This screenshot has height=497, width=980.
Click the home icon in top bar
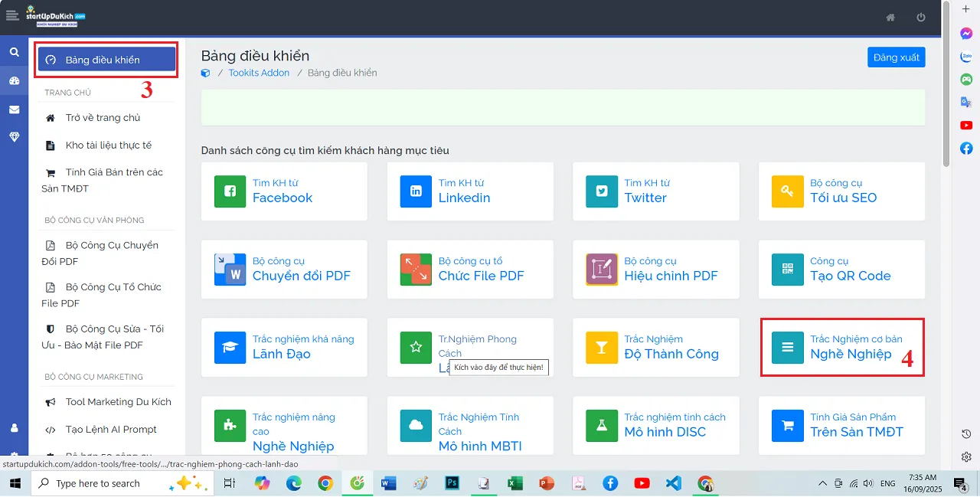(x=890, y=18)
